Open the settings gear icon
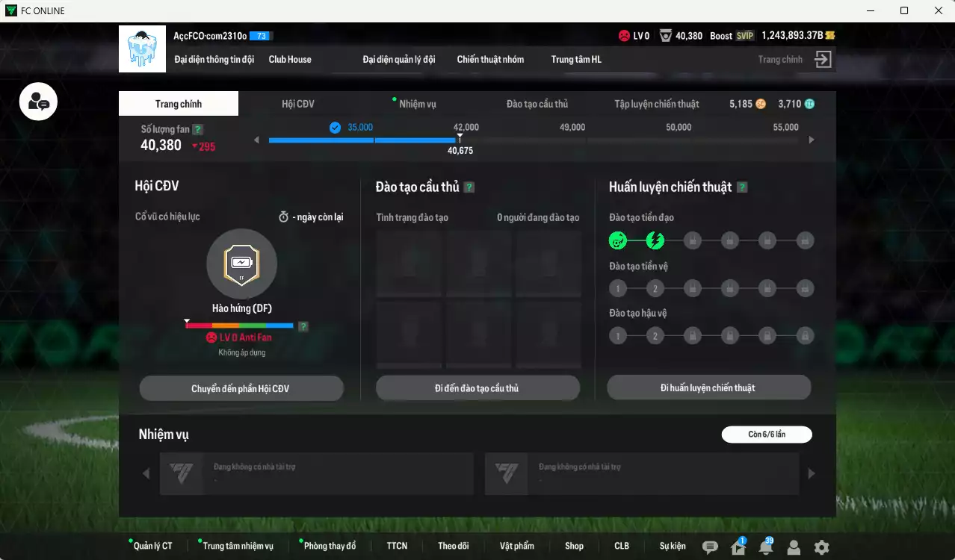The image size is (955, 560). 821,547
